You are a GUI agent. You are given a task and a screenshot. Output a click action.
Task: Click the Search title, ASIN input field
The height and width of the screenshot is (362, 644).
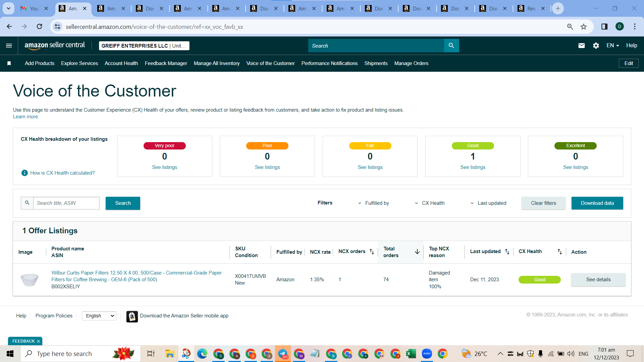click(66, 203)
